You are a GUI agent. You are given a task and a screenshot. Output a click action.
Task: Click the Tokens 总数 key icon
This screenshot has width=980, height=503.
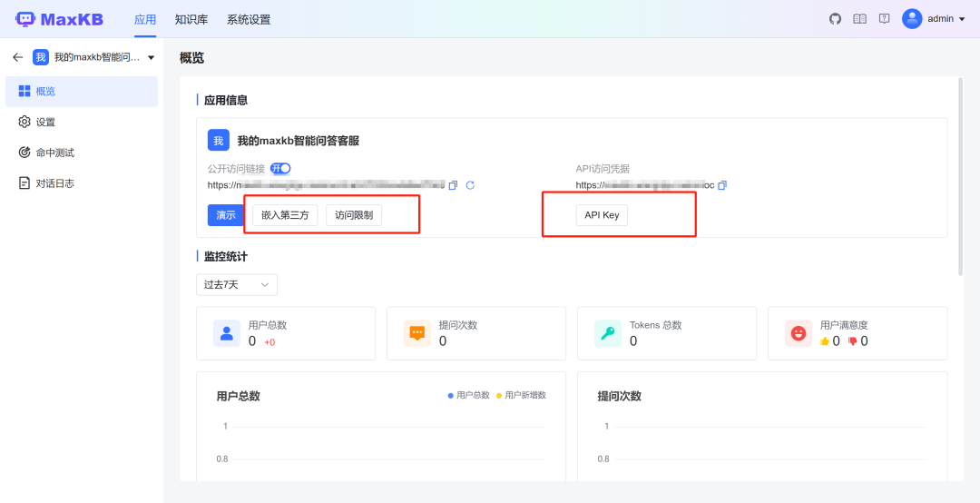(x=608, y=333)
